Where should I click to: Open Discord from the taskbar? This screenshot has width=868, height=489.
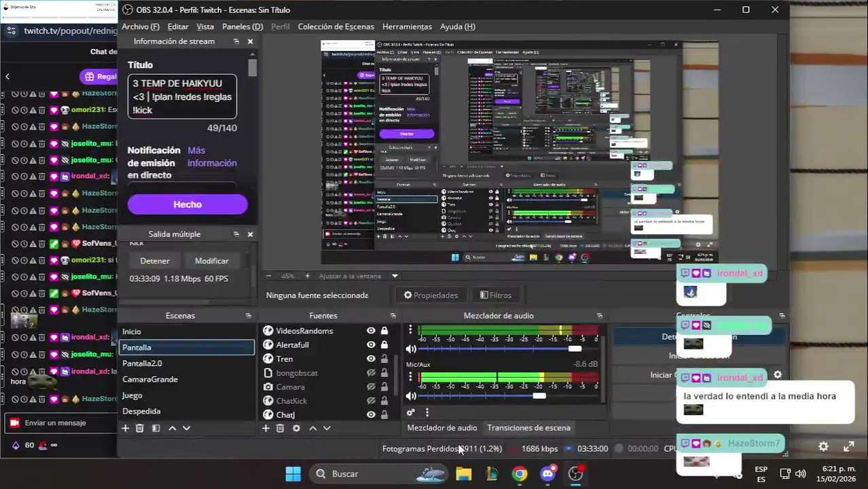(x=548, y=474)
